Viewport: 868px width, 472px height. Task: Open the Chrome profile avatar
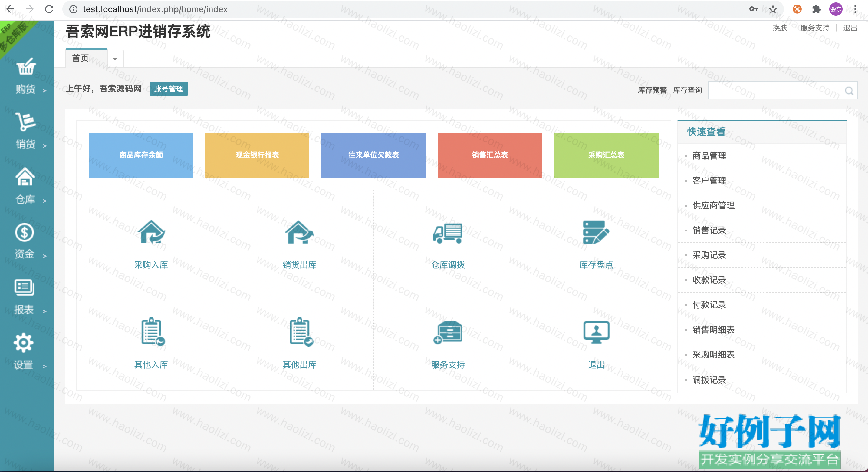[x=835, y=9]
